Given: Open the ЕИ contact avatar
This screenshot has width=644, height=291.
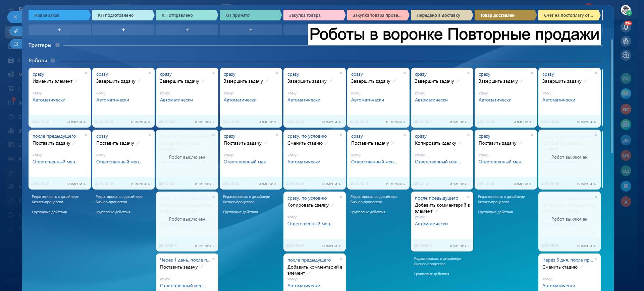Looking at the screenshot, I should point(626,79).
